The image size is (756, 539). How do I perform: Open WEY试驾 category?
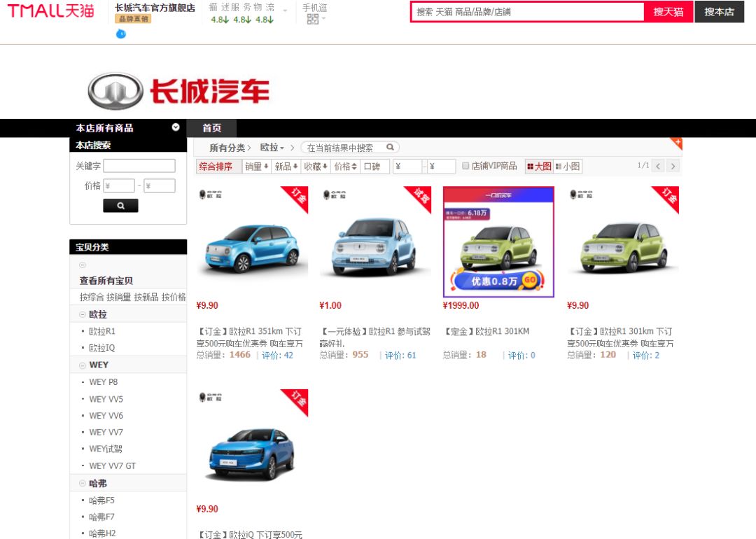(x=106, y=449)
